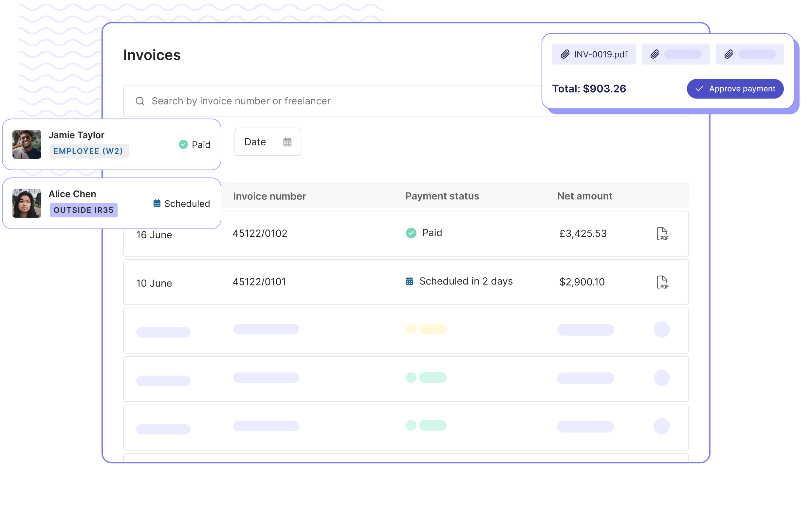The height and width of the screenshot is (514, 812).
Task: Click the green Paid checkmark on the 16 June row
Action: click(x=411, y=233)
